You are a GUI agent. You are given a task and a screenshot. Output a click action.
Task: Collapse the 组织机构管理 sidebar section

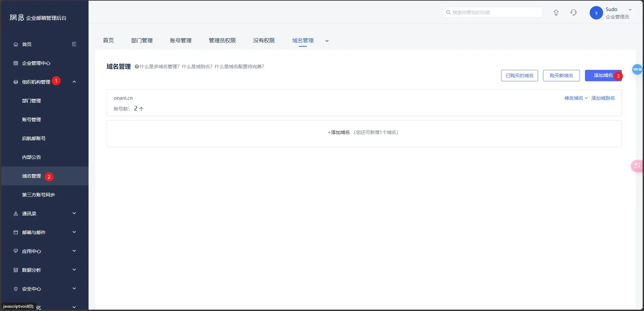74,82
